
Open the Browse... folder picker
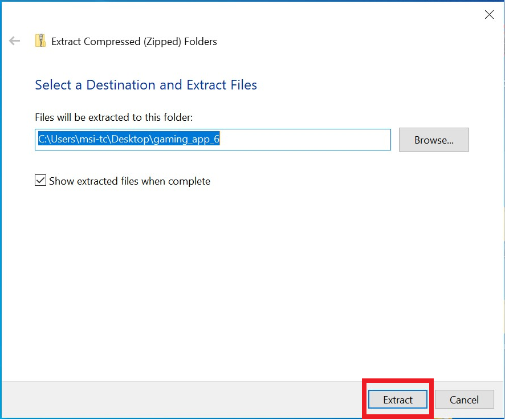point(434,140)
